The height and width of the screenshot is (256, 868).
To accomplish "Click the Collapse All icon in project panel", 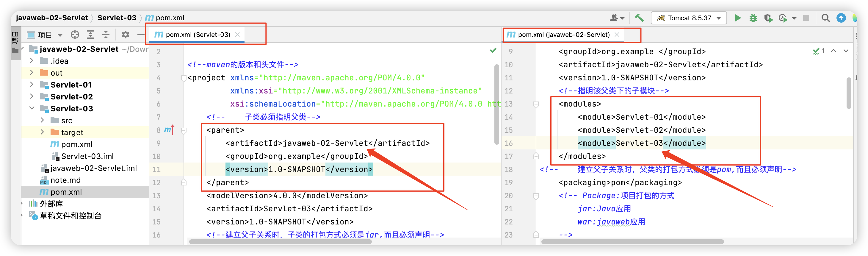I will (106, 35).
